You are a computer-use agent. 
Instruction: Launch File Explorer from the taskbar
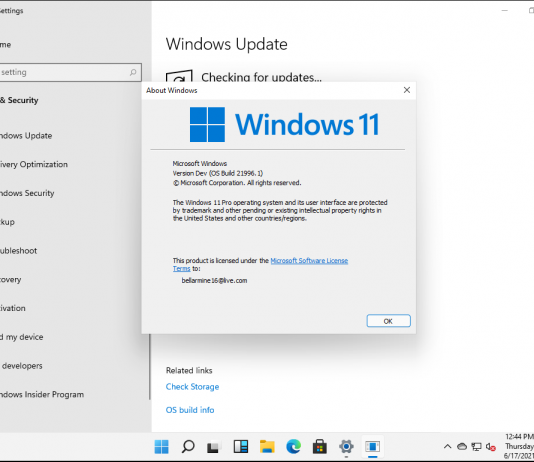tap(267, 447)
